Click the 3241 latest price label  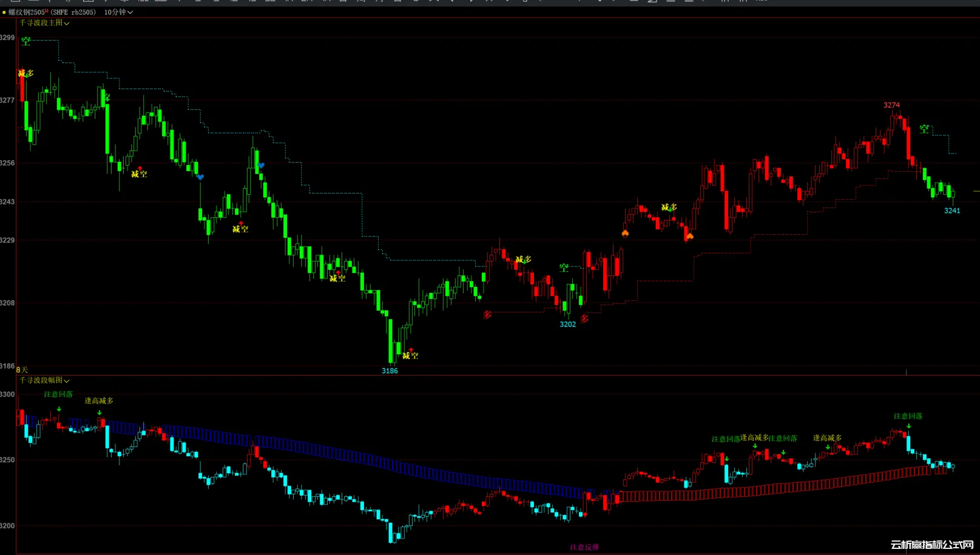pyautogui.click(x=951, y=211)
